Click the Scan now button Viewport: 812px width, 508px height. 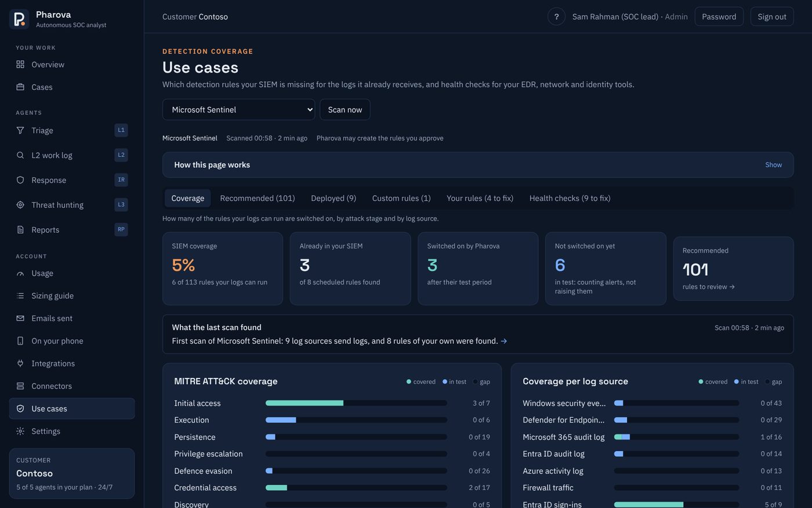tap(345, 110)
